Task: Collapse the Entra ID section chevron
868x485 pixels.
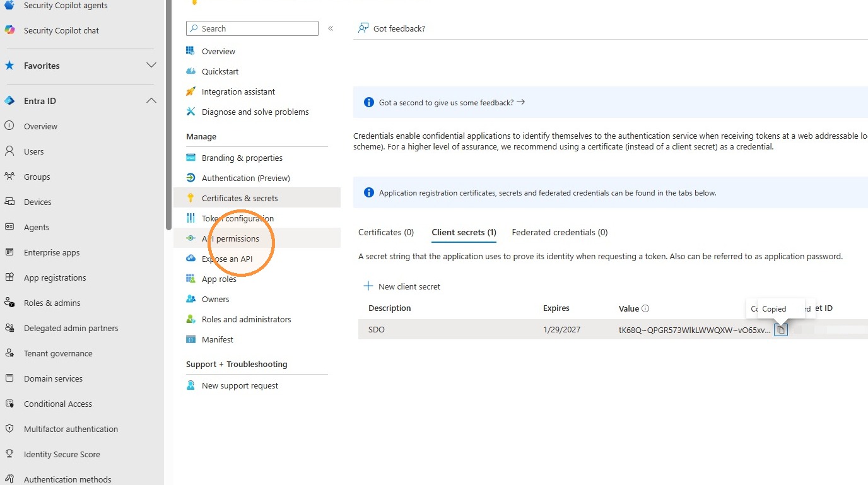Action: tap(151, 101)
